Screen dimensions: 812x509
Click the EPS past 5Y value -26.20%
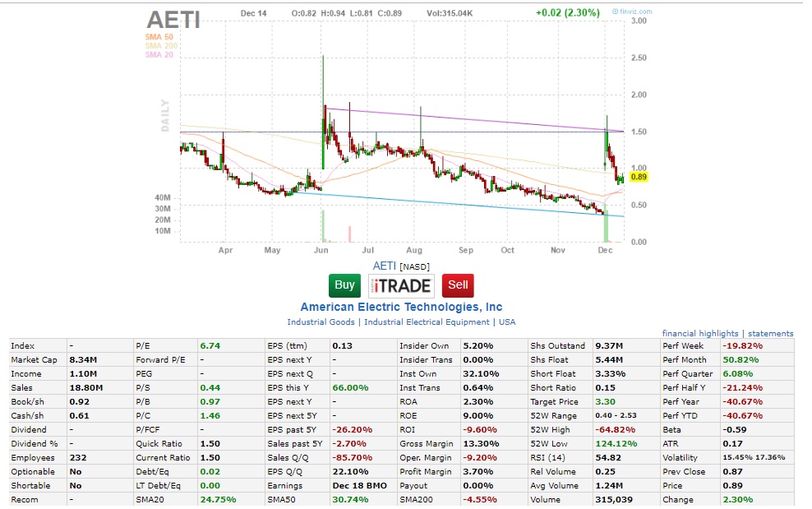point(352,430)
